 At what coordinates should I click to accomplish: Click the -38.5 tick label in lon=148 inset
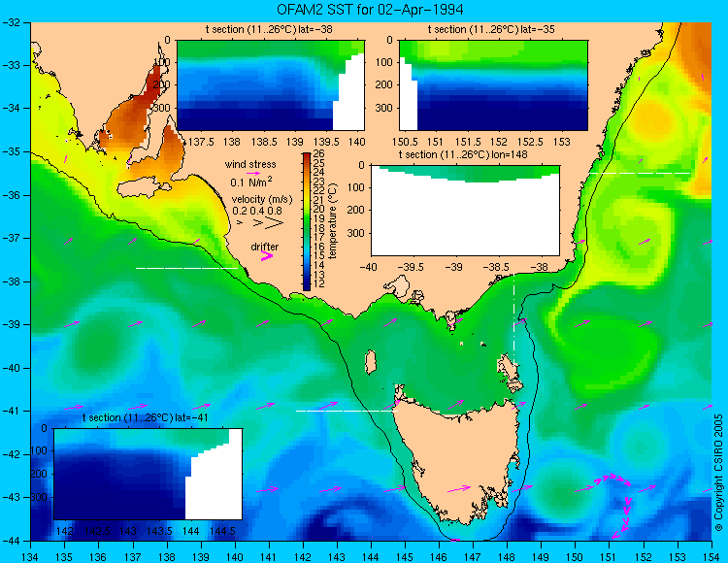[x=497, y=267]
